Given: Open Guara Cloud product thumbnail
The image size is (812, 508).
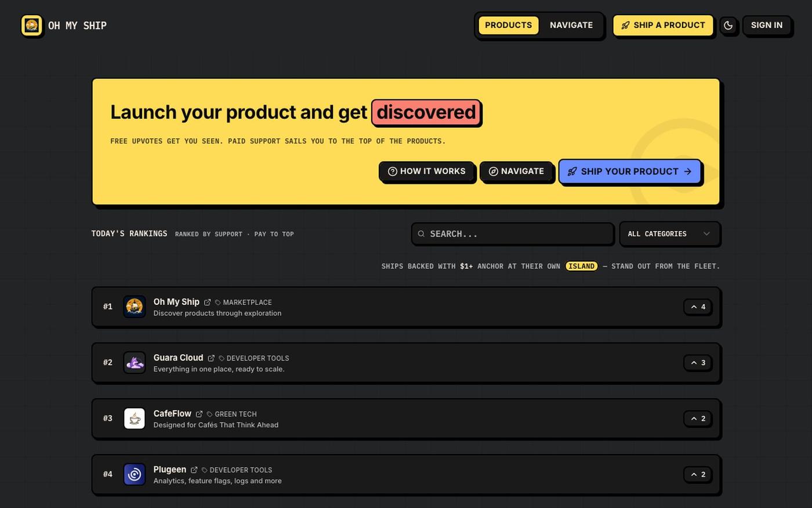Looking at the screenshot, I should pyautogui.click(x=135, y=362).
